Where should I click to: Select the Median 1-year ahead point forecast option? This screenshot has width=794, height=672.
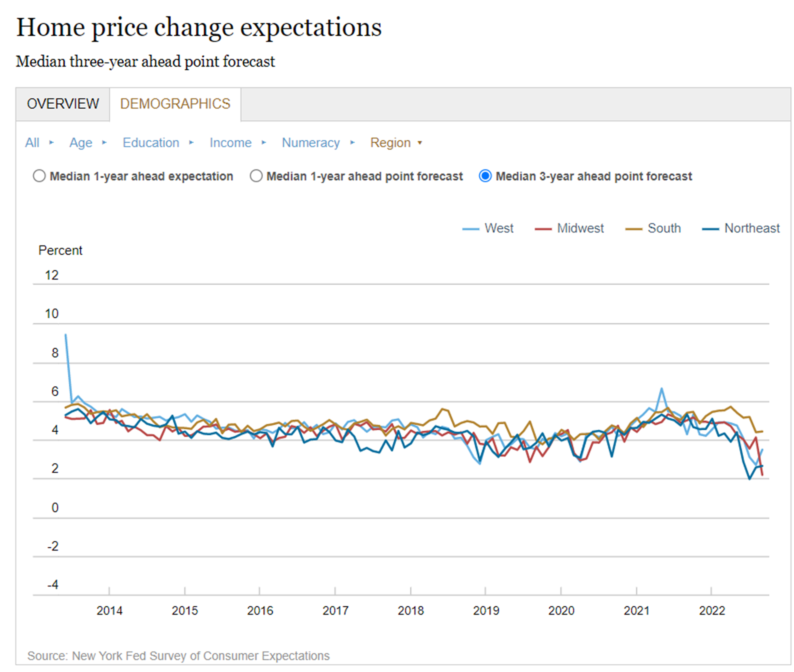[x=256, y=176]
